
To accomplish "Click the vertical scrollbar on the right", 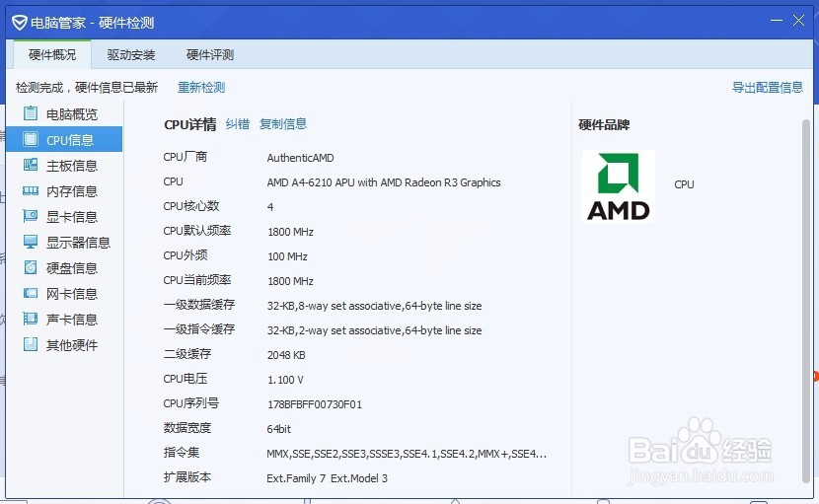I will (x=806, y=300).
